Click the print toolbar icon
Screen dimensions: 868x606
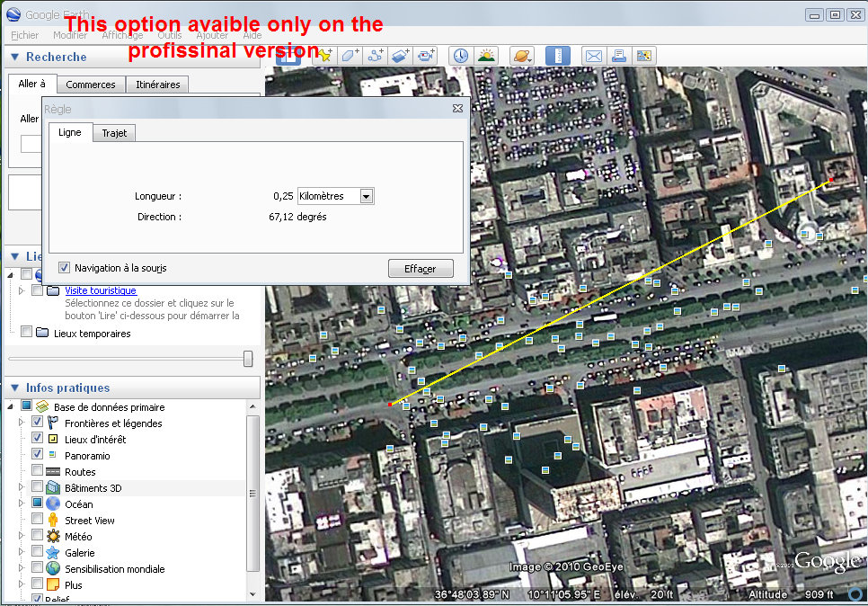pos(619,56)
